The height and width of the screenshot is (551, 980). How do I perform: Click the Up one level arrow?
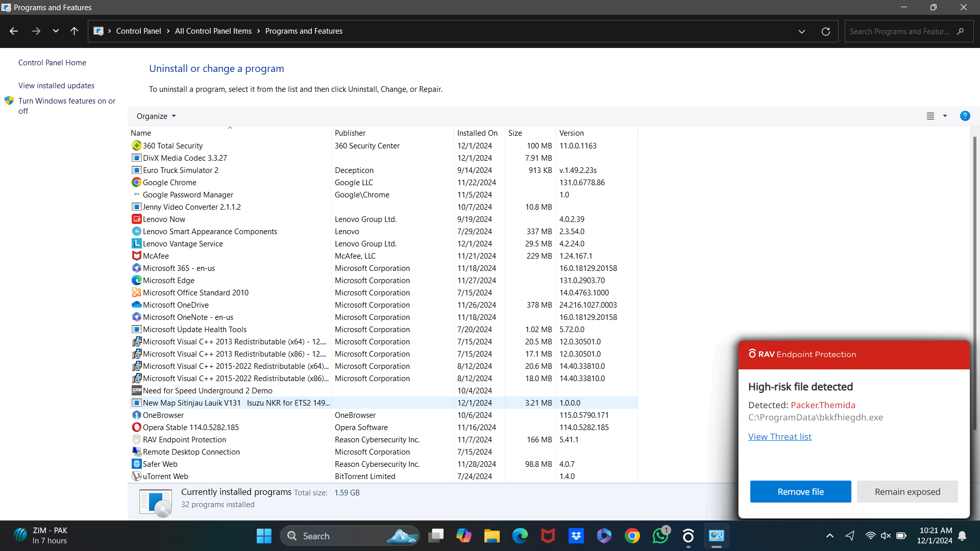(x=74, y=31)
